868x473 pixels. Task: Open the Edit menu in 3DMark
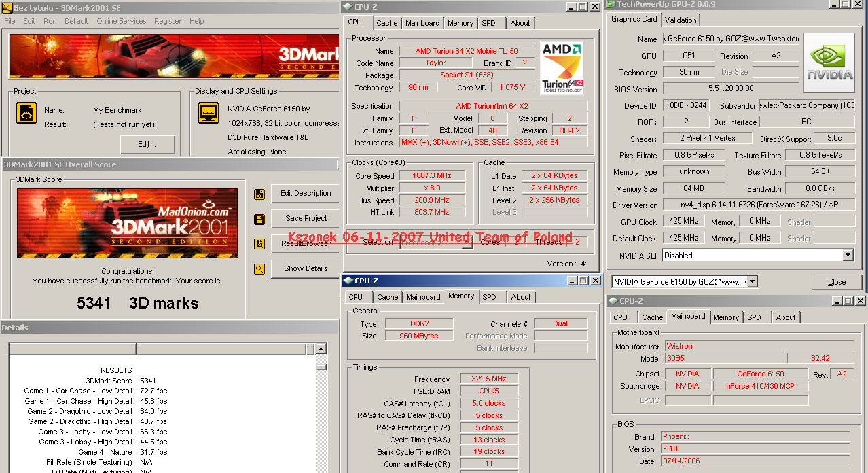click(x=29, y=21)
